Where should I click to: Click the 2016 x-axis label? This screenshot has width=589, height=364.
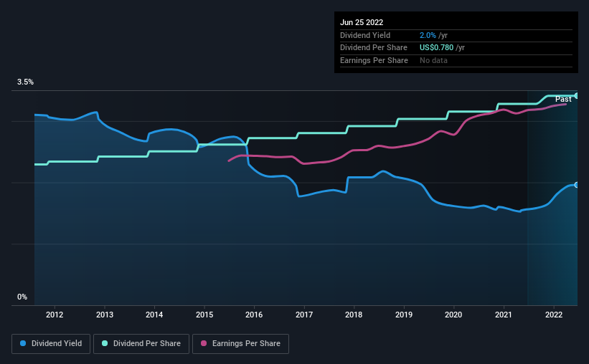point(254,315)
